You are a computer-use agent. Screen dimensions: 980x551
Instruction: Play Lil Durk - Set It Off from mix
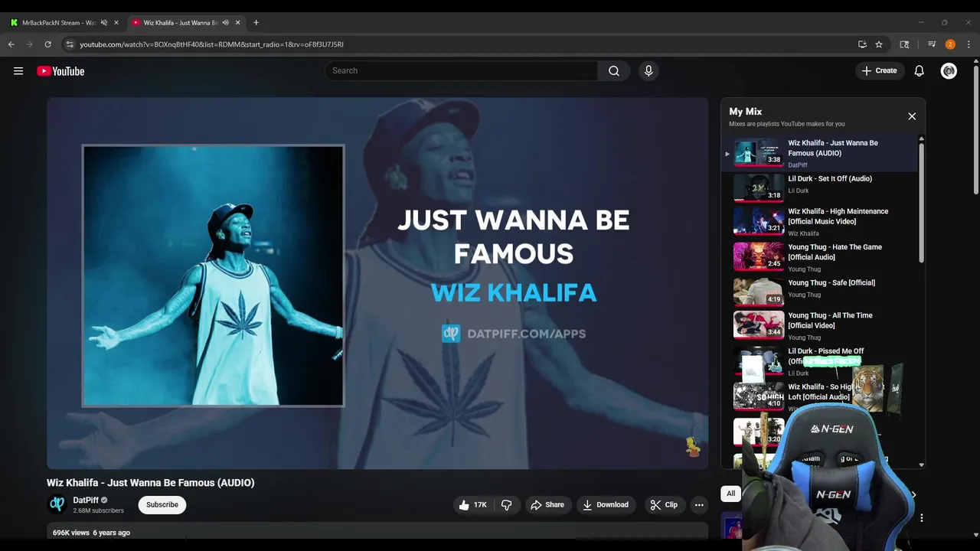click(x=819, y=186)
